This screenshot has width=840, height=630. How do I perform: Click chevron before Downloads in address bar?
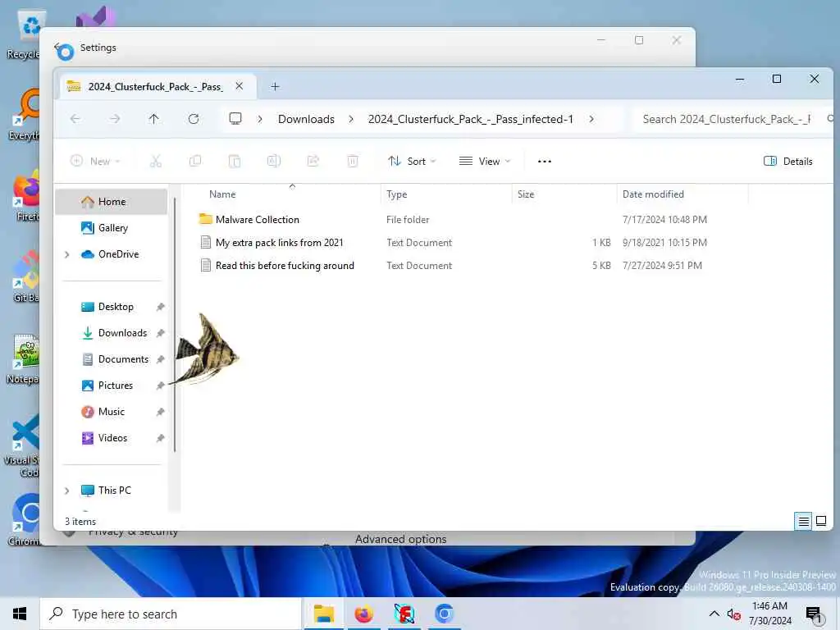pyautogui.click(x=260, y=119)
